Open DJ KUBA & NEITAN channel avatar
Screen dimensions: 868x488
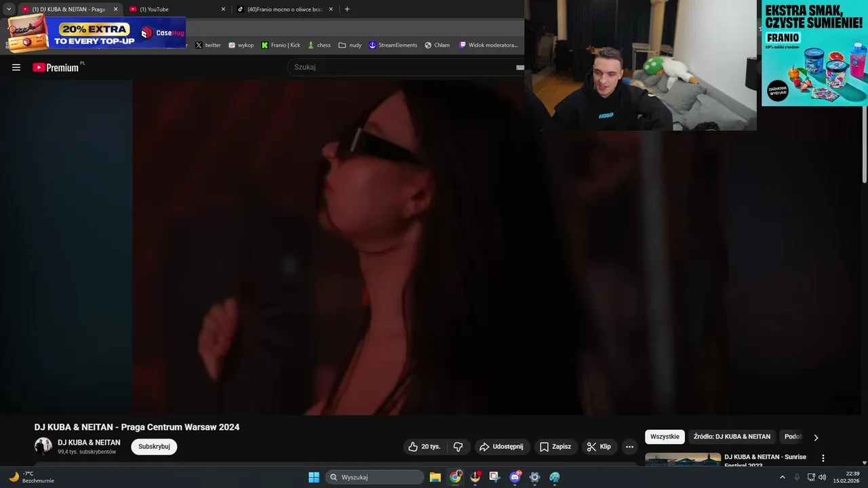pos(43,446)
